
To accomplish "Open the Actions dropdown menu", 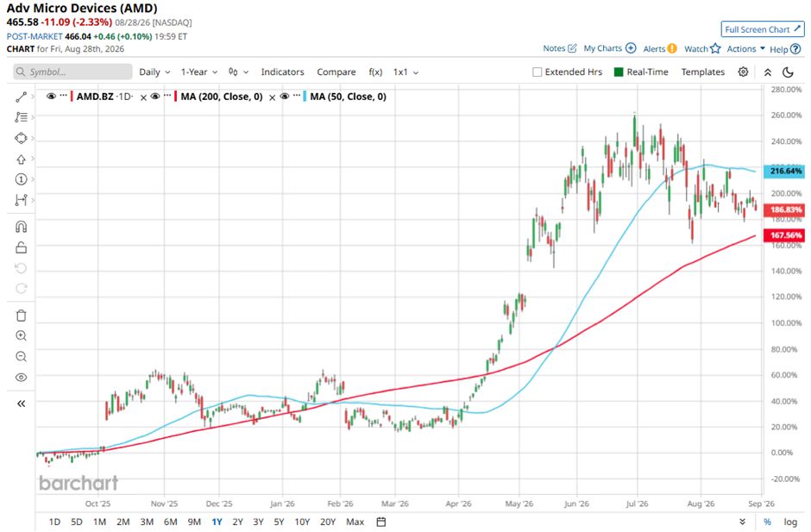I will click(x=745, y=48).
